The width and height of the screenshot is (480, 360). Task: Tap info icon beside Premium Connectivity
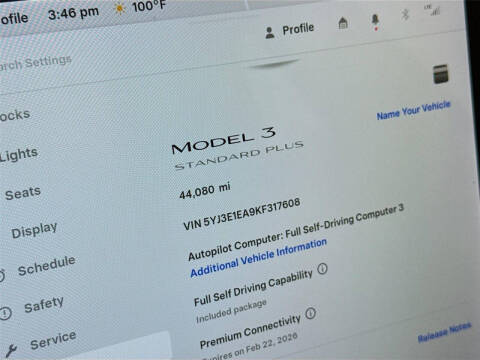[310, 313]
